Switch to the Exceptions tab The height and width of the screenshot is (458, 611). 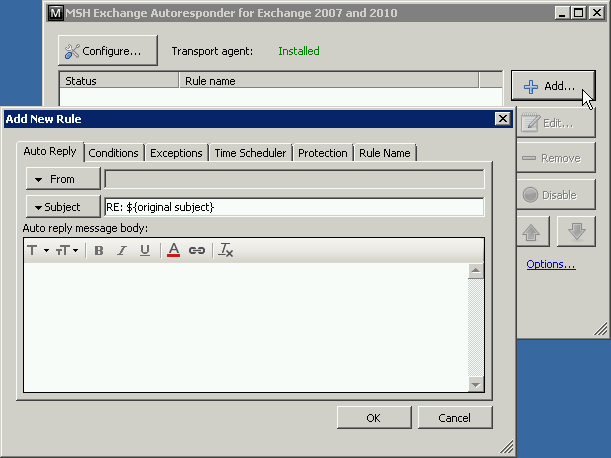point(176,153)
